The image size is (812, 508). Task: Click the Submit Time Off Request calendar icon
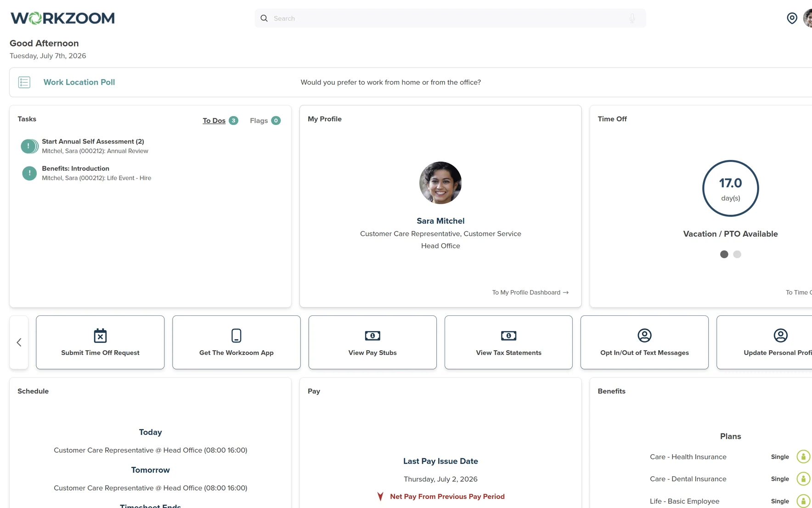100,336
